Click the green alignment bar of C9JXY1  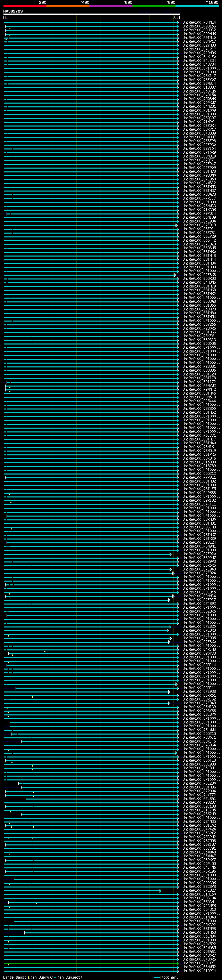click(90, 963)
